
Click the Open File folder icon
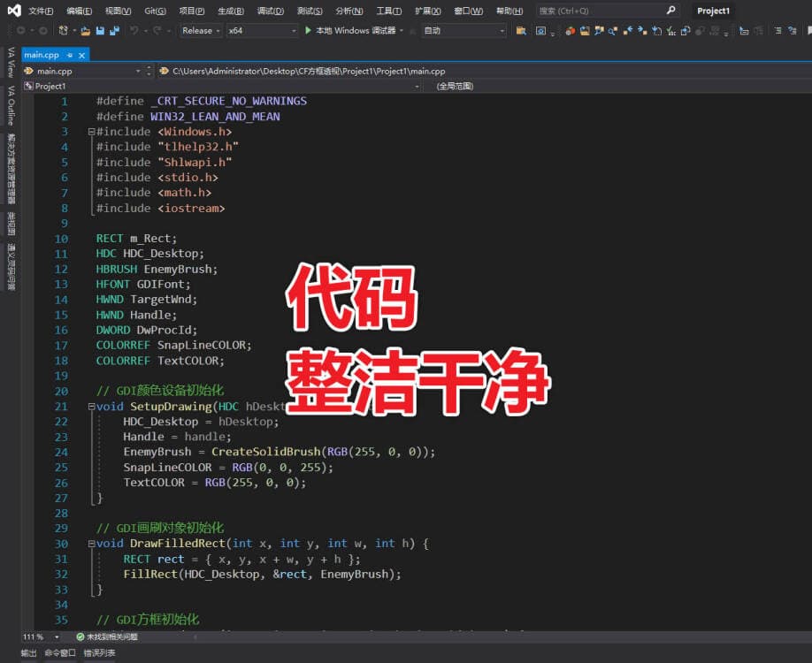pyautogui.click(x=85, y=30)
